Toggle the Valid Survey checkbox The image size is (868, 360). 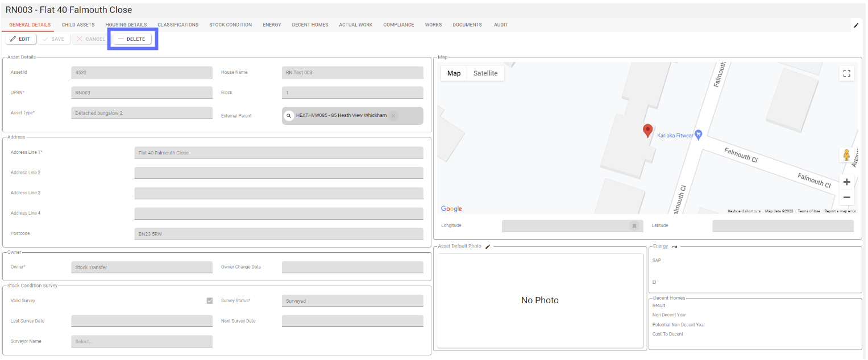[209, 300]
